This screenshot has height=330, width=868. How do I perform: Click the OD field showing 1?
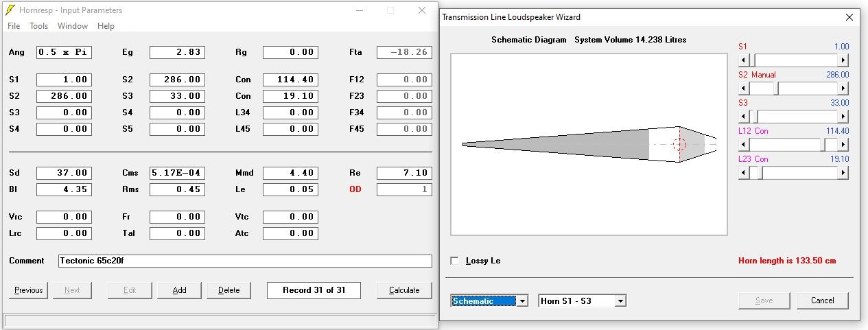[404, 189]
